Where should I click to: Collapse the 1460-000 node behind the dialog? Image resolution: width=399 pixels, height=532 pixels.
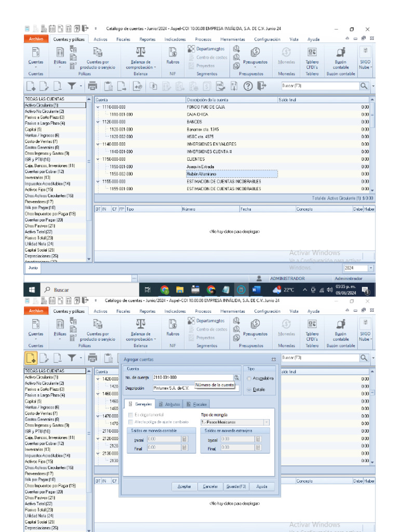pos(98,394)
